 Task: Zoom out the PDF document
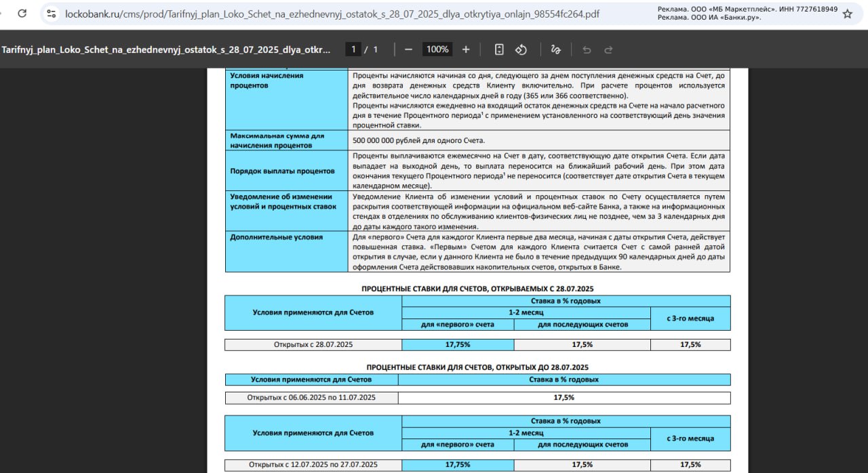pyautogui.click(x=408, y=49)
